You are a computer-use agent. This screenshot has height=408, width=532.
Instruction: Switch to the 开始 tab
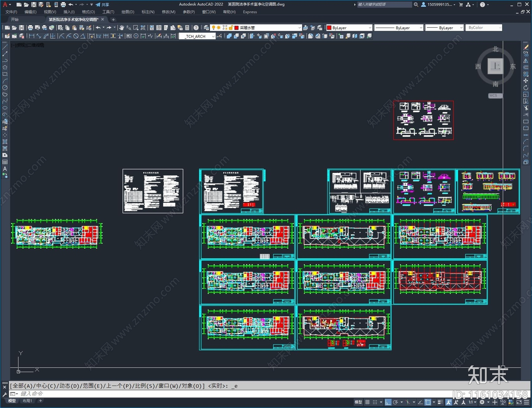15,20
